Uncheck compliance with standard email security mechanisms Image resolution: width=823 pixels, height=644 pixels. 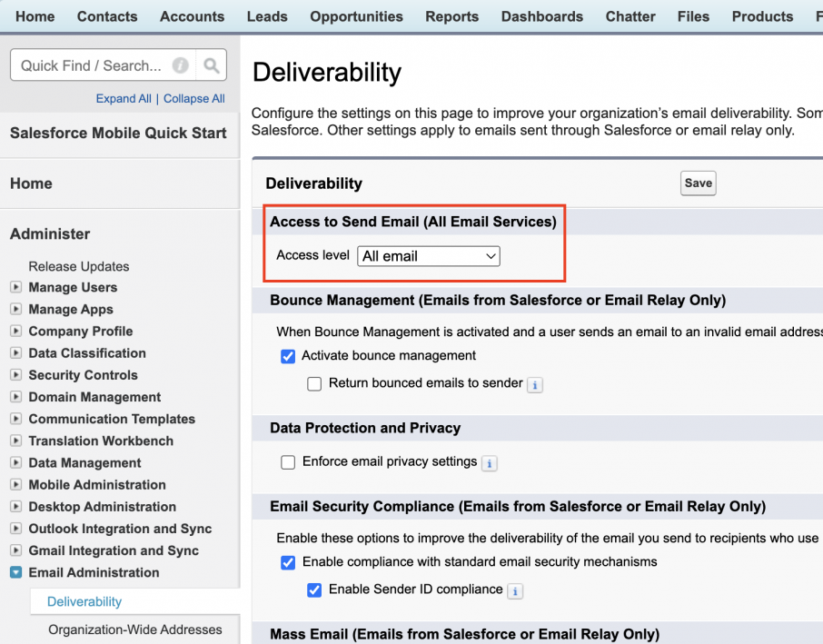point(288,563)
